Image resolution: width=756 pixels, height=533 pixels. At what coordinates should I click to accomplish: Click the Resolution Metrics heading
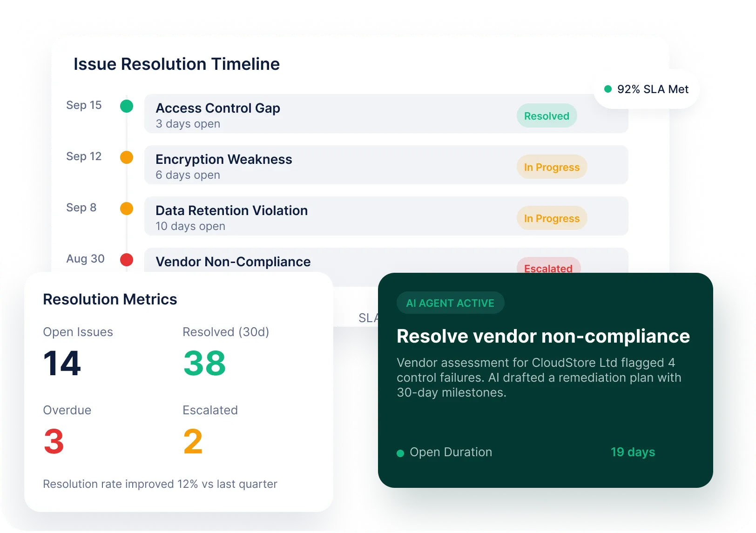pos(110,299)
